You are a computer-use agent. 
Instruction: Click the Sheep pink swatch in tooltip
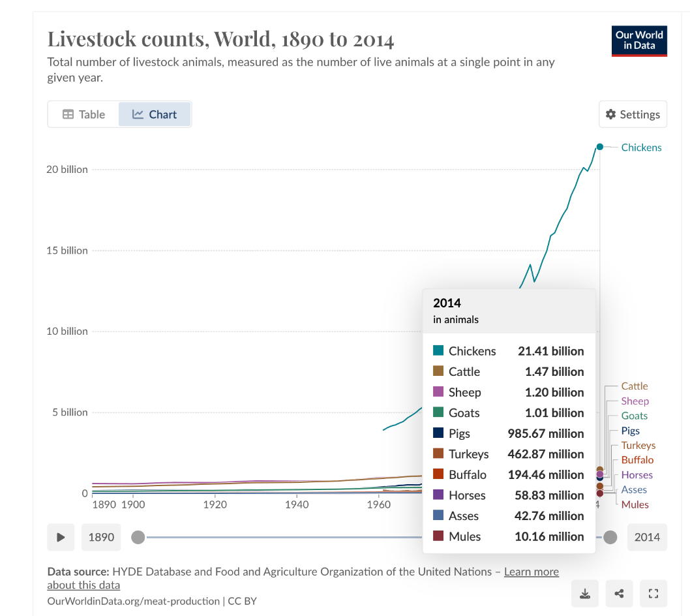[438, 392]
